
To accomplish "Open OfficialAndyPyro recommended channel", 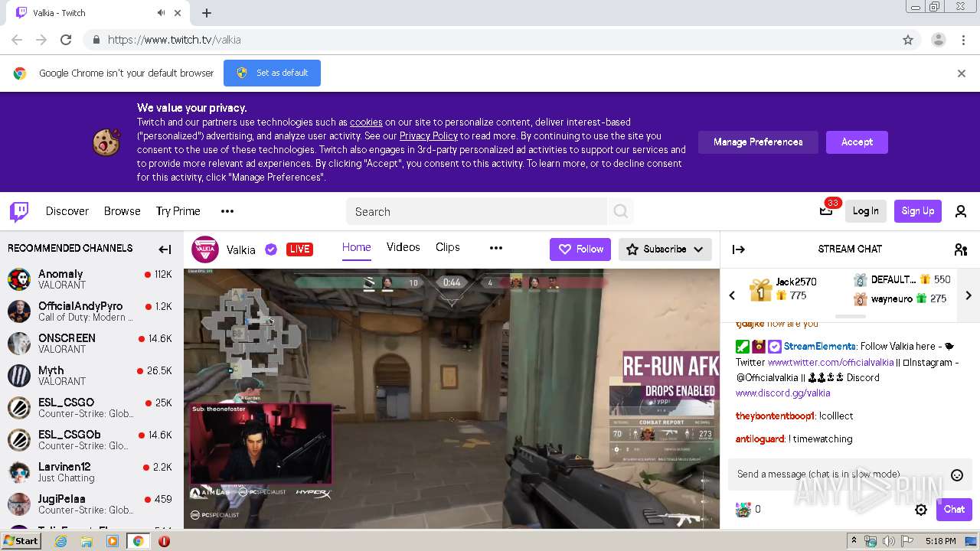I will click(x=92, y=311).
